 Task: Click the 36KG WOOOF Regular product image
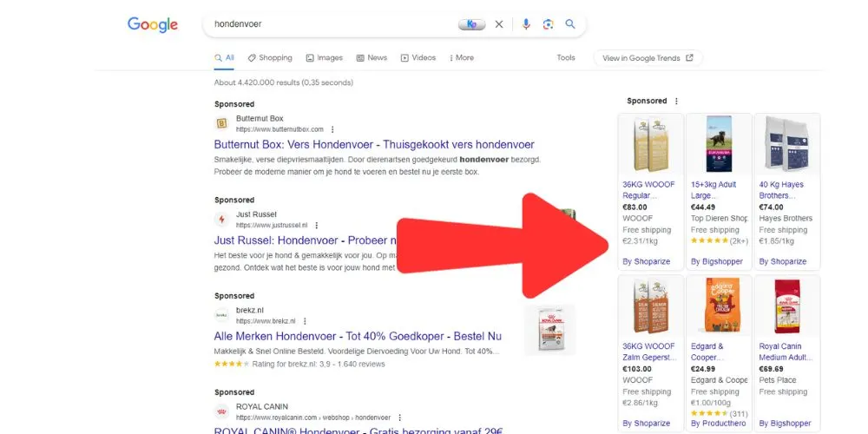[650, 145]
